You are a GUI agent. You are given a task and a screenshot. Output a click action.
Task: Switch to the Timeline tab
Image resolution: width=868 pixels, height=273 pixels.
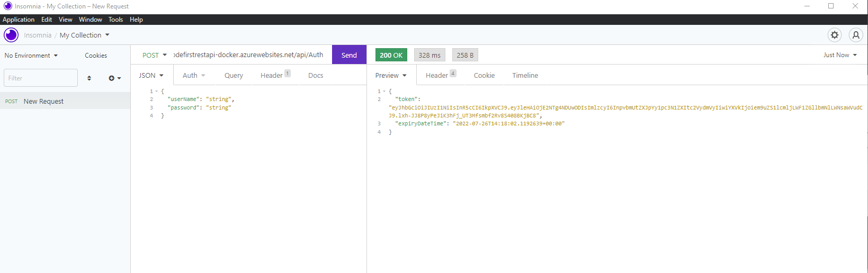tap(525, 75)
